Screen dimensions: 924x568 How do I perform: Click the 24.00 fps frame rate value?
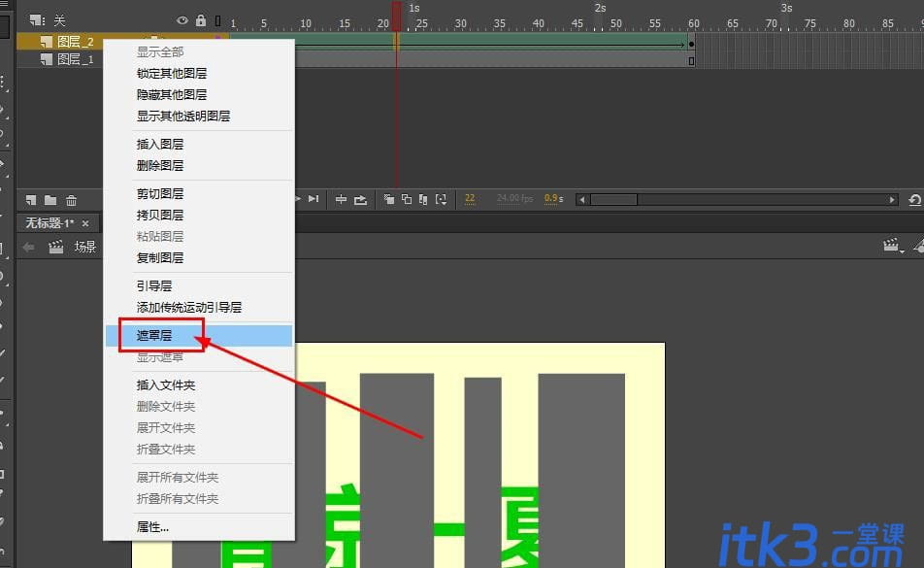(514, 199)
